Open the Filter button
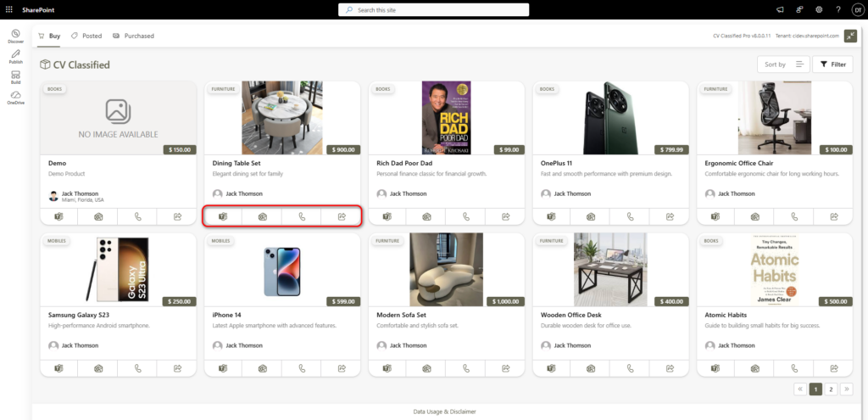 tap(832, 64)
